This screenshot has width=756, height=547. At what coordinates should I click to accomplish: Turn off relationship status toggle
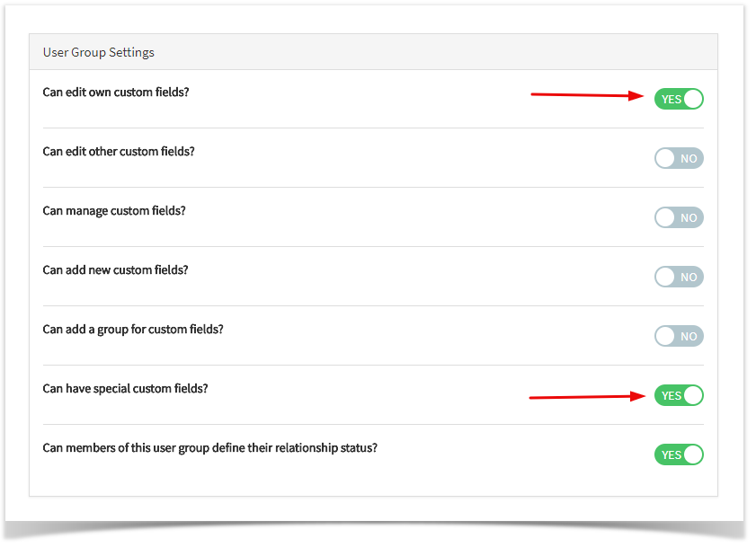[x=679, y=454]
